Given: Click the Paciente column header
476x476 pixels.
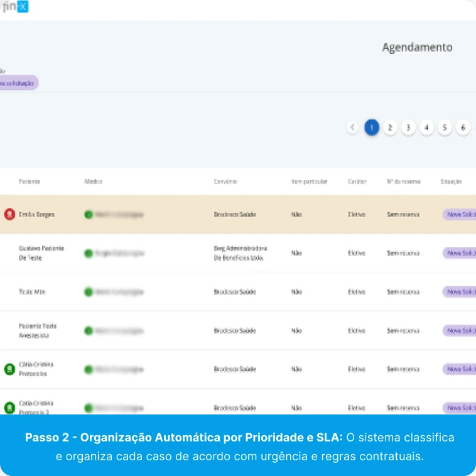Looking at the screenshot, I should pyautogui.click(x=30, y=181).
